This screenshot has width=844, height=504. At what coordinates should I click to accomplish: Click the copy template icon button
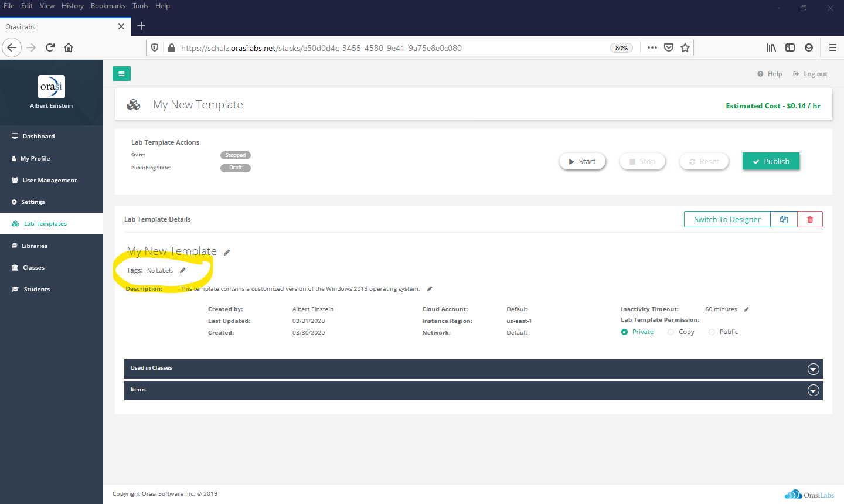(x=784, y=219)
